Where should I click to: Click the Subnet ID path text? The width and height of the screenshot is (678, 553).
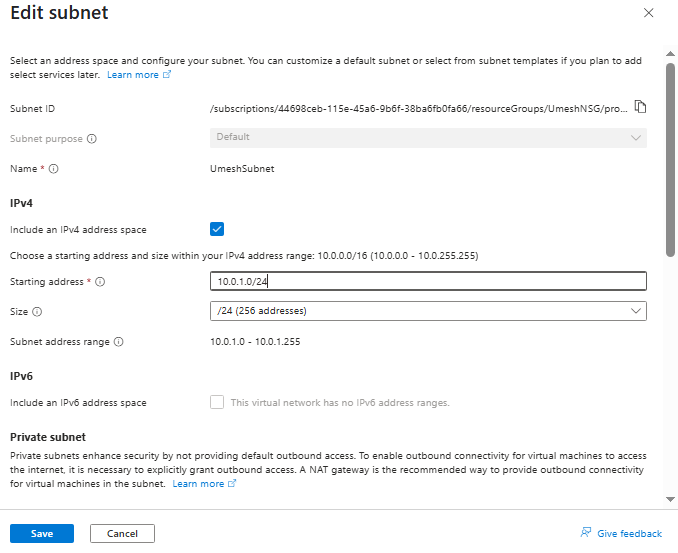point(419,109)
